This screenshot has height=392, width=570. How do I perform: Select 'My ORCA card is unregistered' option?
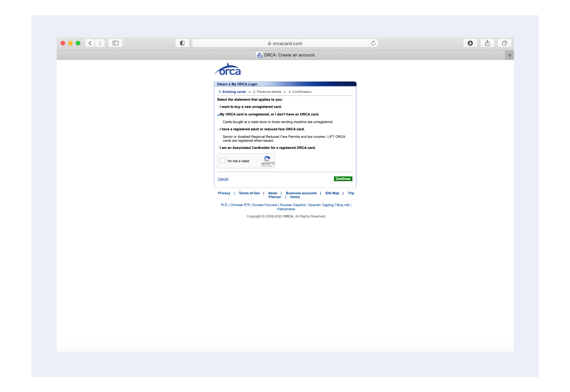(x=218, y=115)
